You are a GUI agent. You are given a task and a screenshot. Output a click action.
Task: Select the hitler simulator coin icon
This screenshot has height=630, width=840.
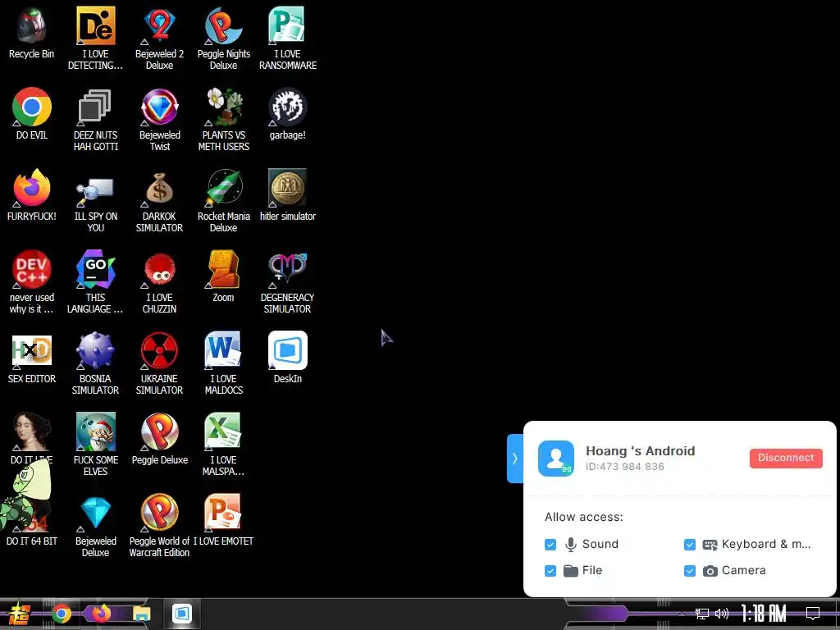(288, 195)
